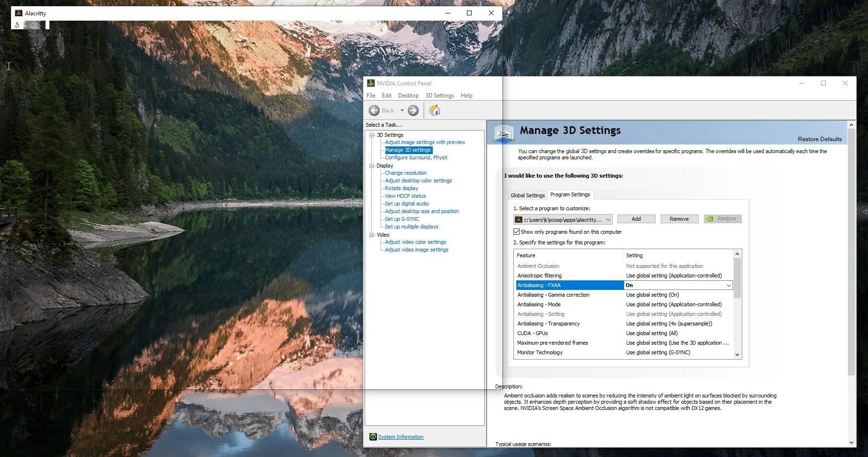The image size is (868, 457).
Task: Open the Edit menu
Action: [x=387, y=96]
